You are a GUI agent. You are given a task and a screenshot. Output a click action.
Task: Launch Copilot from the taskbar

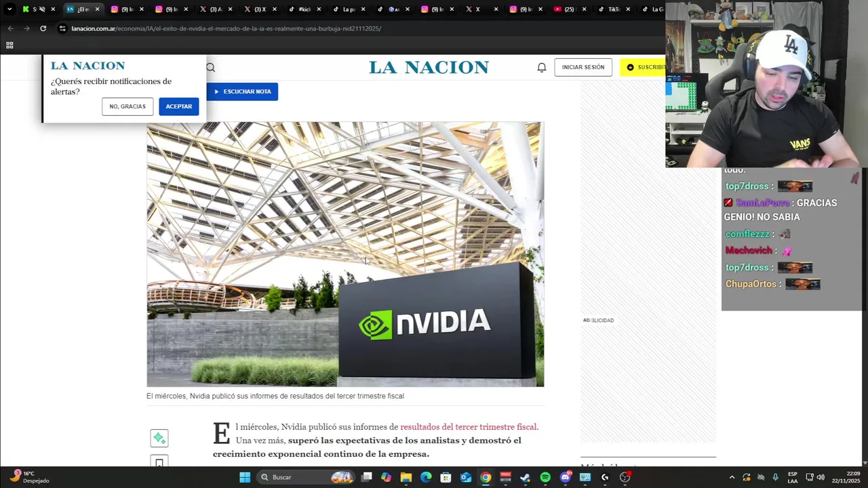[386, 477]
